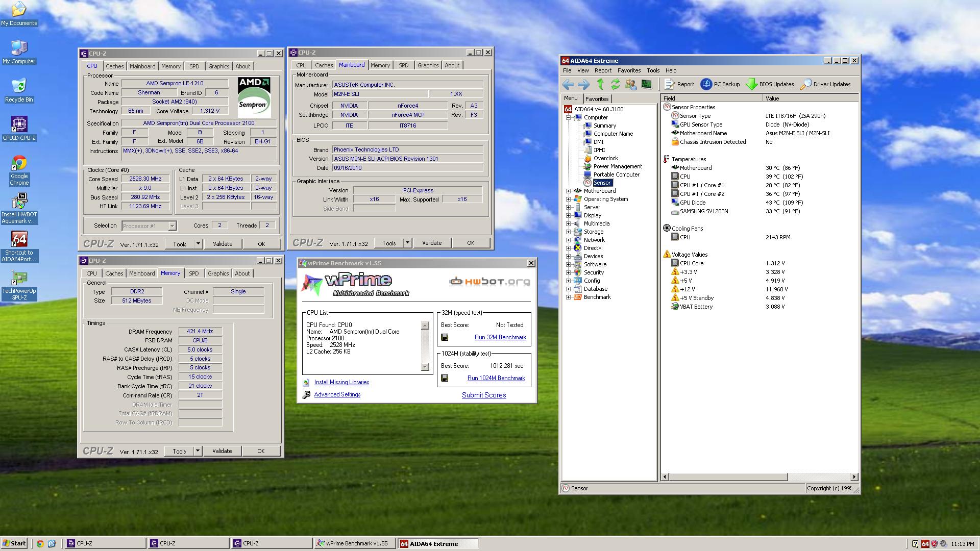This screenshot has width=980, height=551.
Task: Select the AIDA64 Portable shortcut icon
Action: 19,247
